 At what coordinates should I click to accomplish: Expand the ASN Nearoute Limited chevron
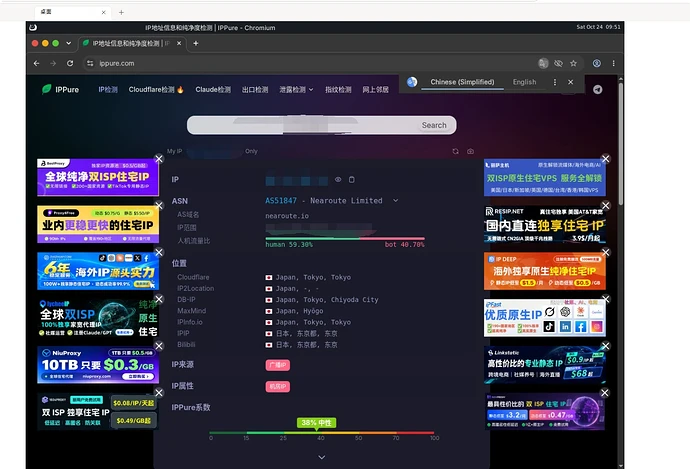pyautogui.click(x=396, y=201)
